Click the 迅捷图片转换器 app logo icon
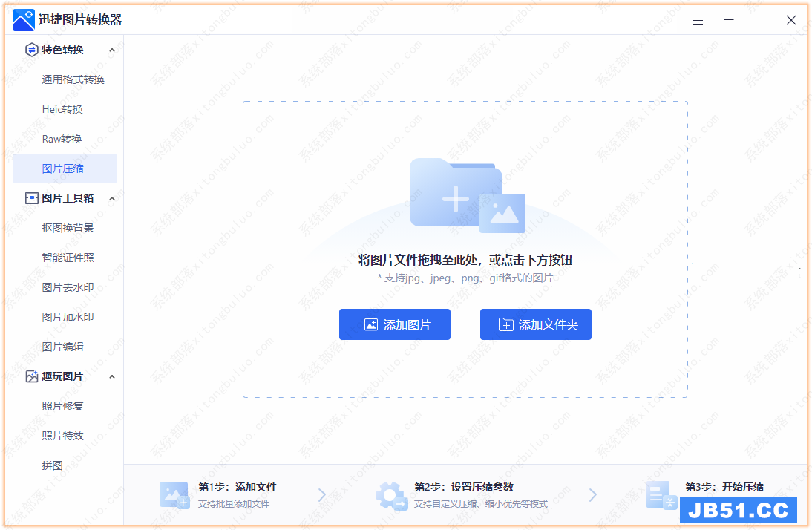This screenshot has width=812, height=530. [24, 20]
